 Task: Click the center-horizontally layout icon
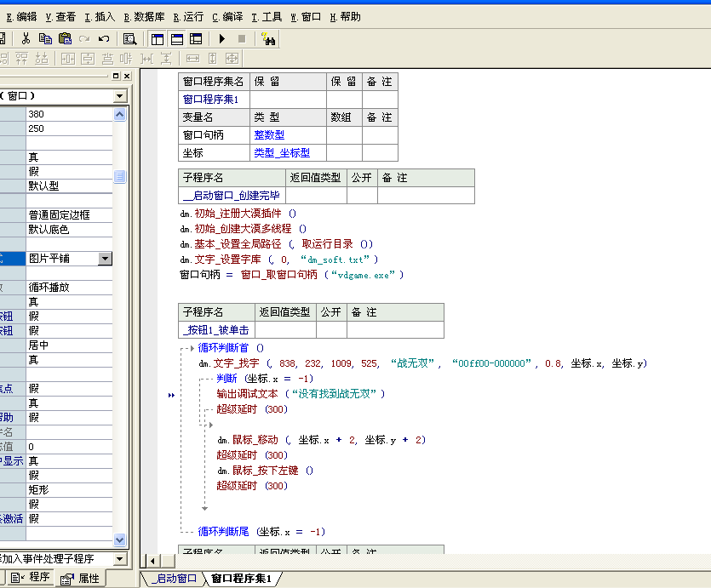pyautogui.click(x=68, y=59)
